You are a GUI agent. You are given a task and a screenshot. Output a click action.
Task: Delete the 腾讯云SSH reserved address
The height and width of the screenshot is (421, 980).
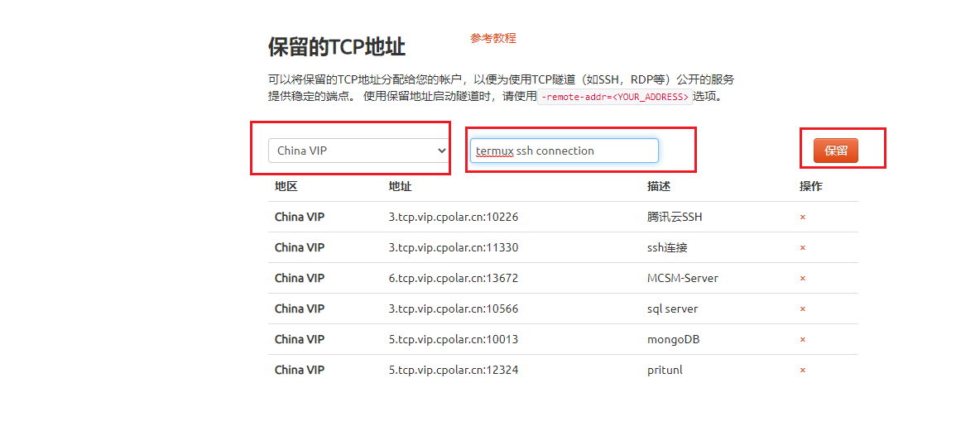pos(803,218)
